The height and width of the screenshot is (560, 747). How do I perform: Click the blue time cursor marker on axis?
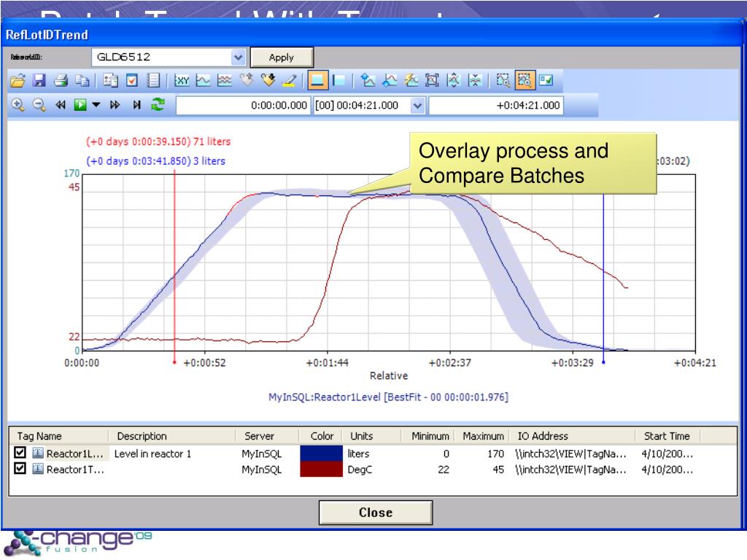tap(603, 362)
